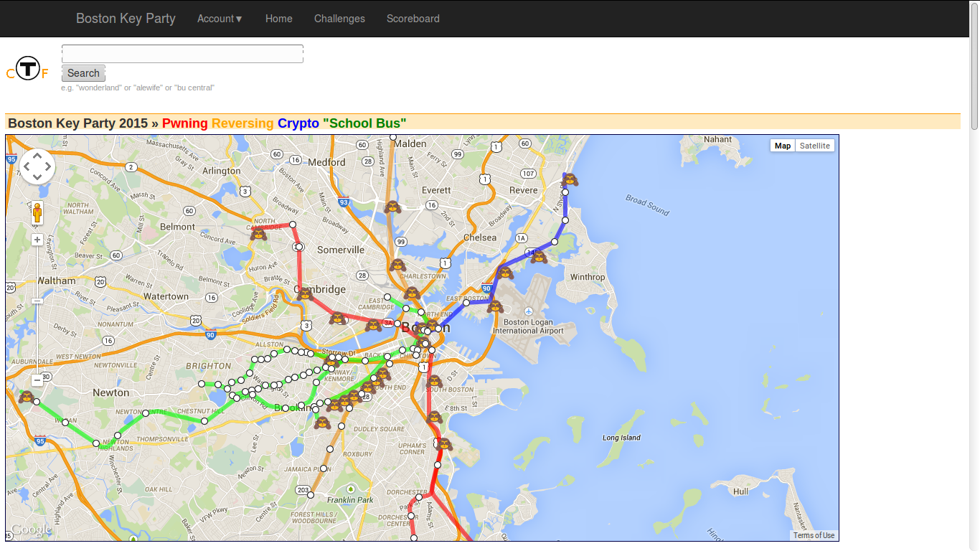The image size is (980, 551).
Task: Click the circled T logo
Action: pyautogui.click(x=27, y=68)
